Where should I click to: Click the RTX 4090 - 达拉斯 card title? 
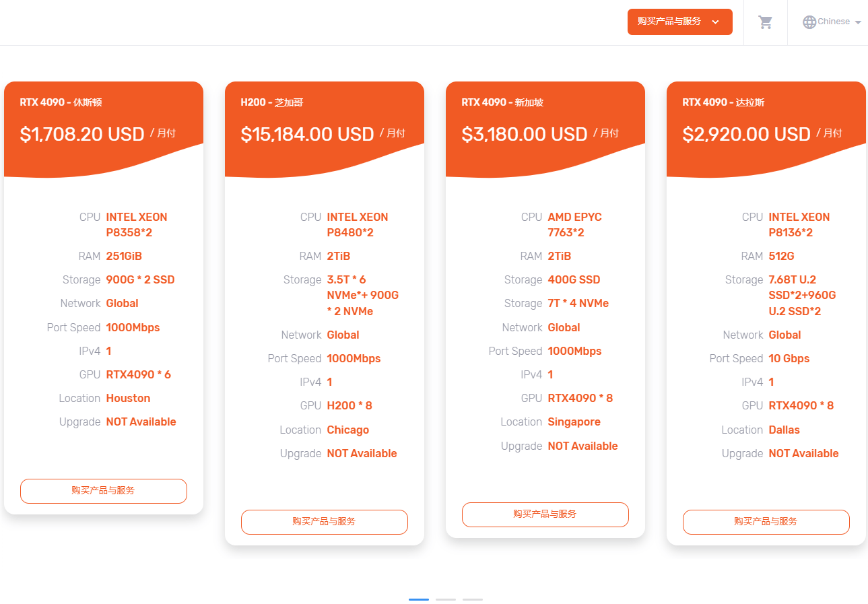point(723,102)
